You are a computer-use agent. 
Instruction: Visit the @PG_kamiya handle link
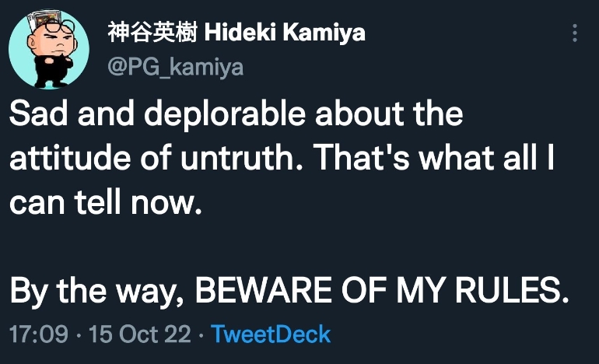175,67
